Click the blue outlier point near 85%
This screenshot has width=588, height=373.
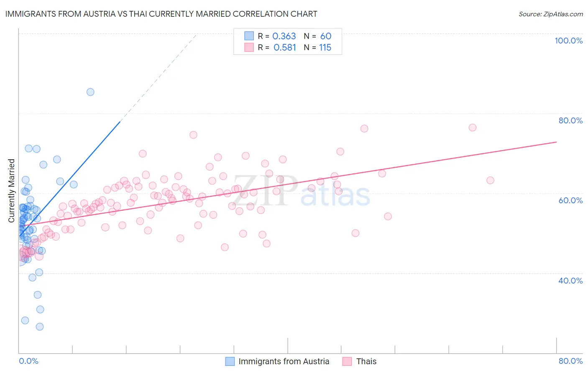pos(90,92)
